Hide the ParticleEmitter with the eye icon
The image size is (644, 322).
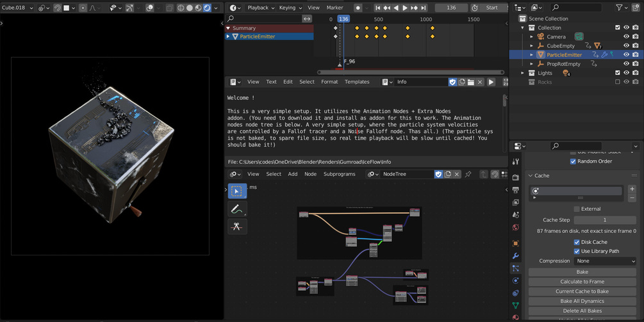[x=626, y=54]
